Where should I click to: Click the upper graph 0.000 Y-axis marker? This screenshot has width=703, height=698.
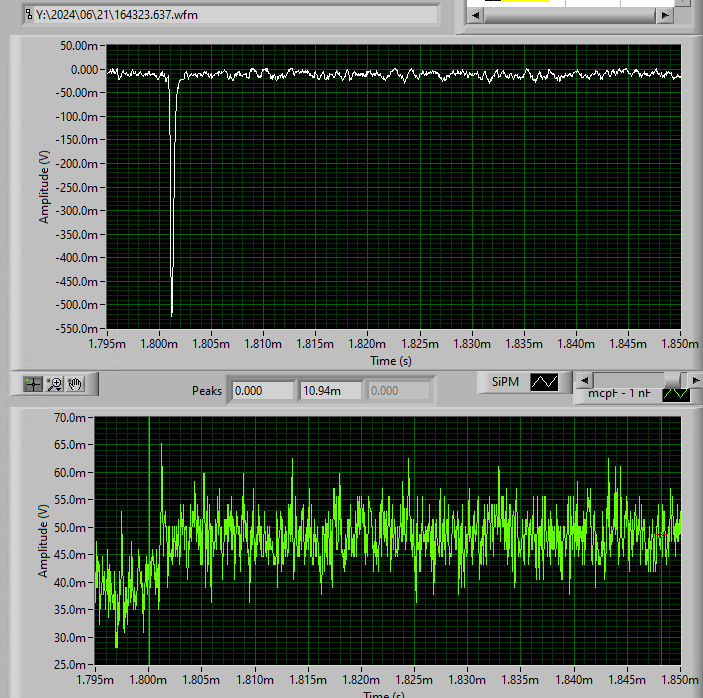84,69
